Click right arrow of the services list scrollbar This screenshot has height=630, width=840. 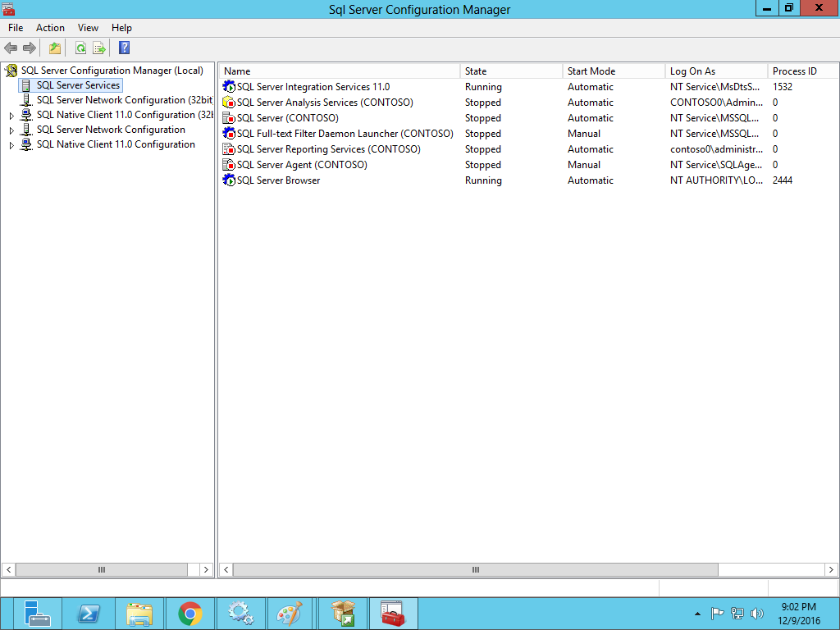click(831, 569)
